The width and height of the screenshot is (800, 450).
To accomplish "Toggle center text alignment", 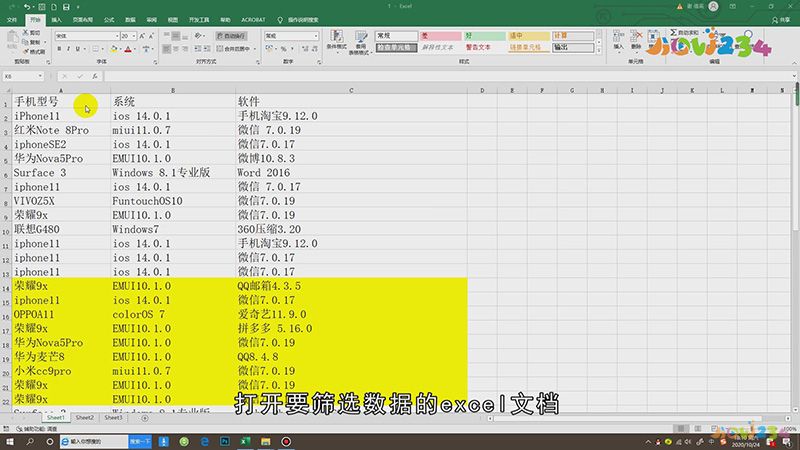I will tap(176, 49).
